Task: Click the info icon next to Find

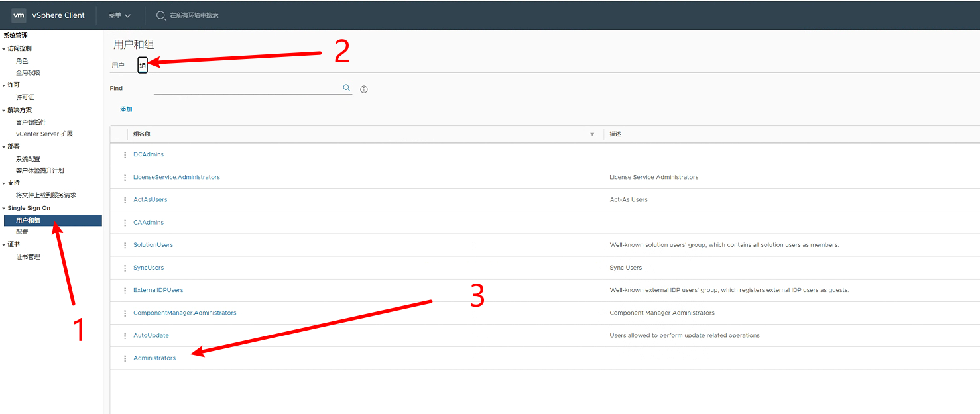Action: pyautogui.click(x=364, y=89)
